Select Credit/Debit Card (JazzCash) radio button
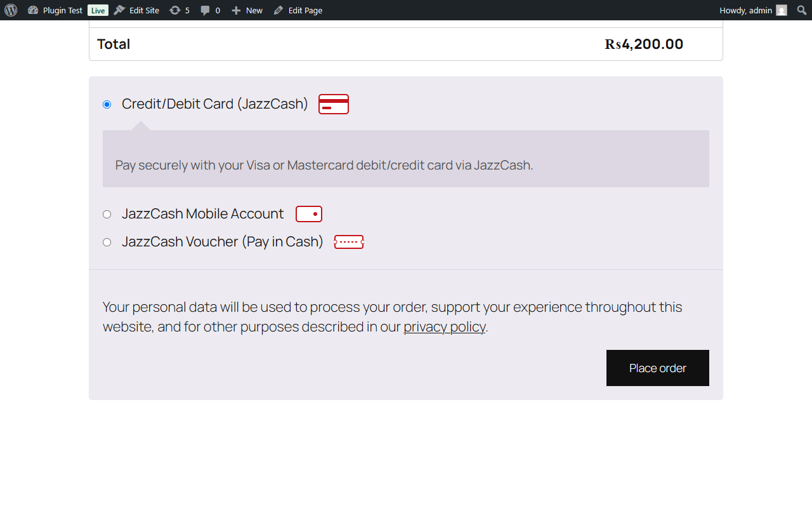 click(x=107, y=104)
